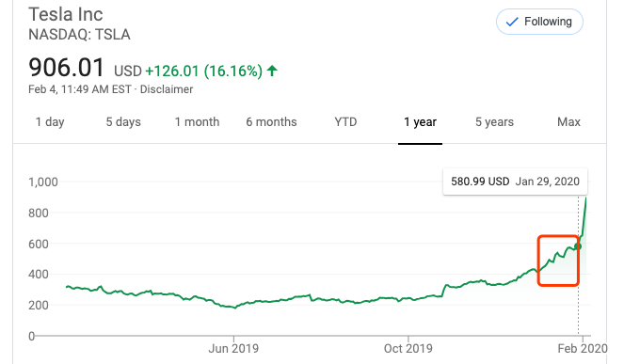
Task: Open the Disclaimer link
Action: pyautogui.click(x=167, y=89)
